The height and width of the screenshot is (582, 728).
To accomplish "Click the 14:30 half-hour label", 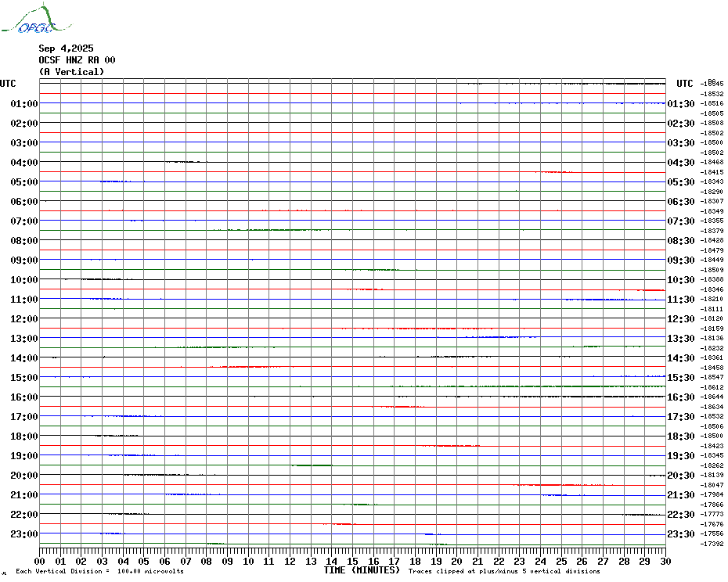I will tap(681, 357).
